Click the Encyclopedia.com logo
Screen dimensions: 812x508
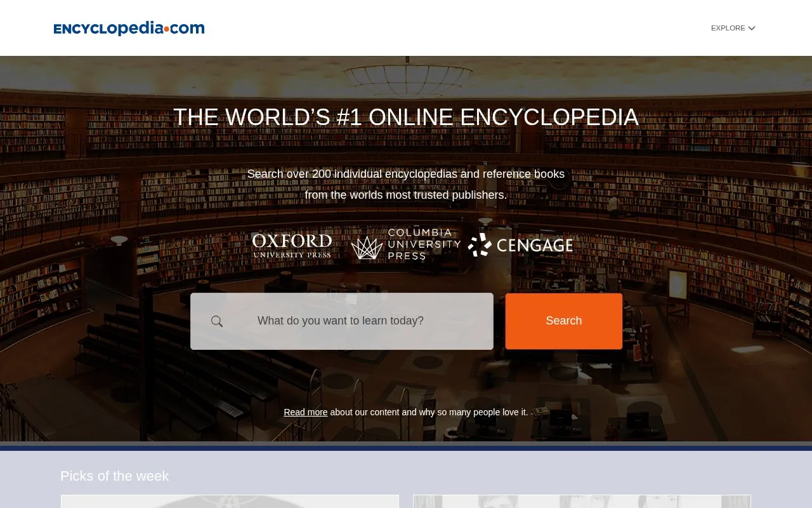129,28
